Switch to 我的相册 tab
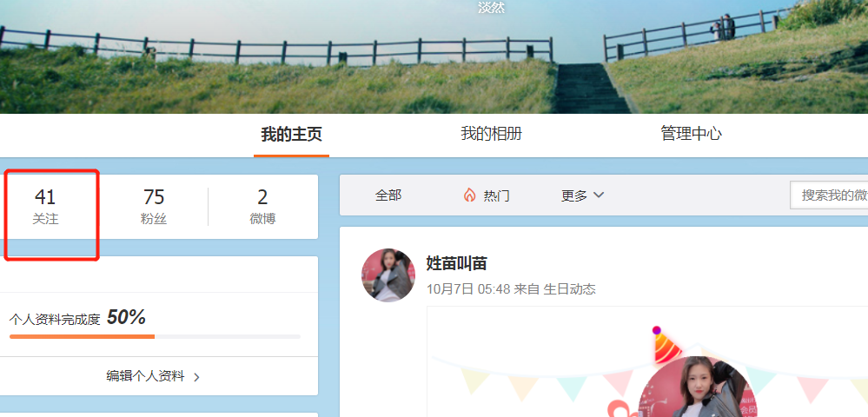Image resolution: width=868 pixels, height=417 pixels. [x=491, y=134]
